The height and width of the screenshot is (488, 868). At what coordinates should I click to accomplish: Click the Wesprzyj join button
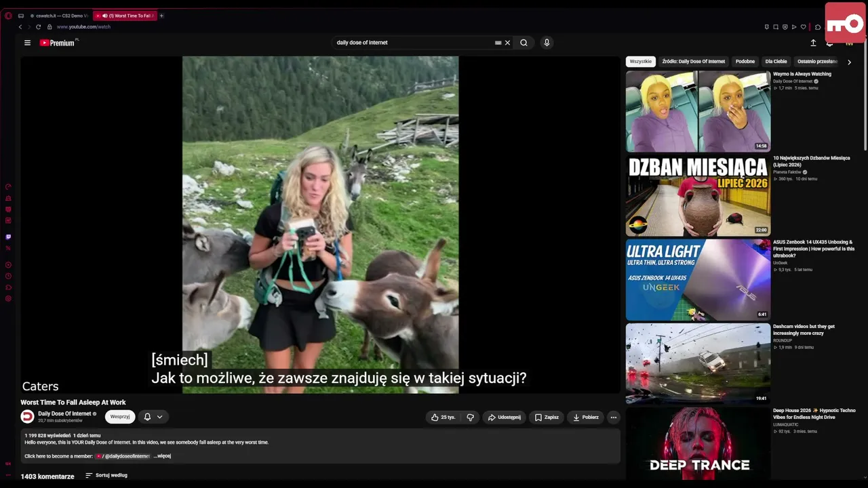120,417
